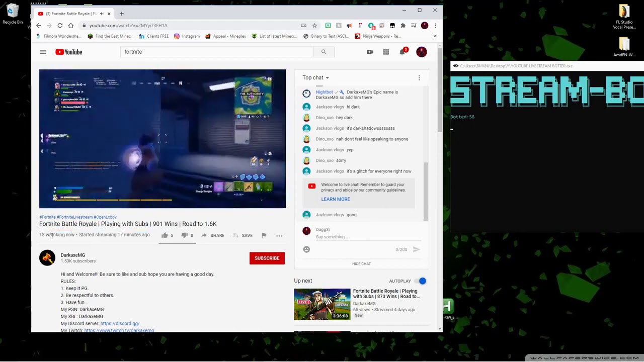Open List of latest Minecraft bookmark
This screenshot has height=362, width=644.
274,36
